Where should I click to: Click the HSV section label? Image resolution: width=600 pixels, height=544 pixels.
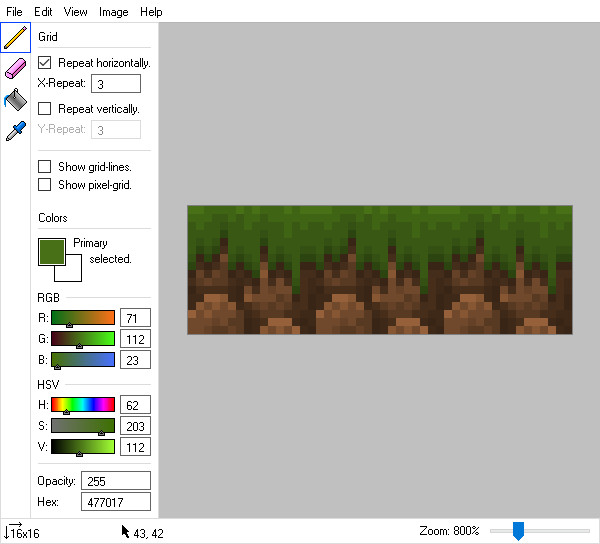48,384
